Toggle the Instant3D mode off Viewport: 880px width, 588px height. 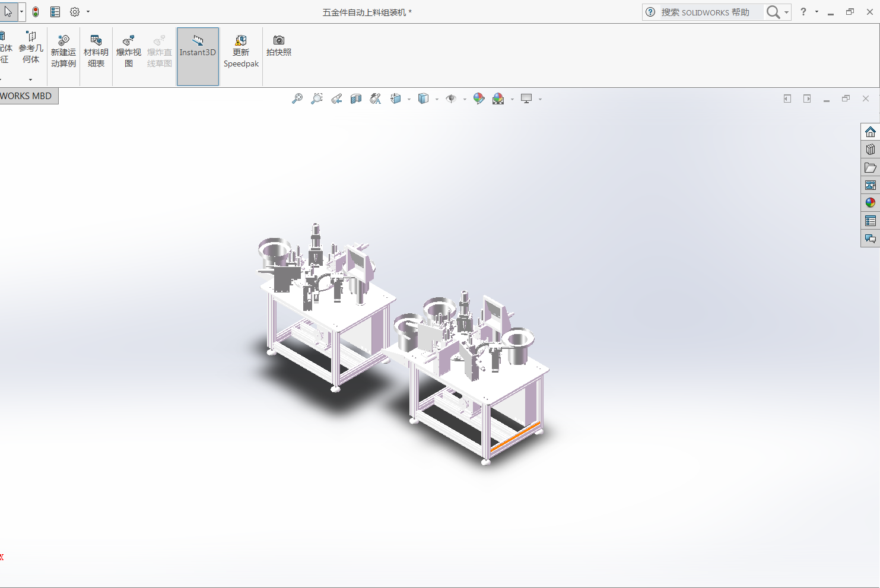(x=198, y=56)
